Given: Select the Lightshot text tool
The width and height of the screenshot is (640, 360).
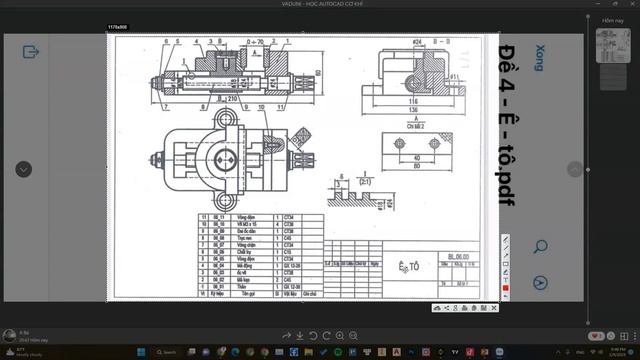Looking at the screenshot, I should [x=505, y=280].
